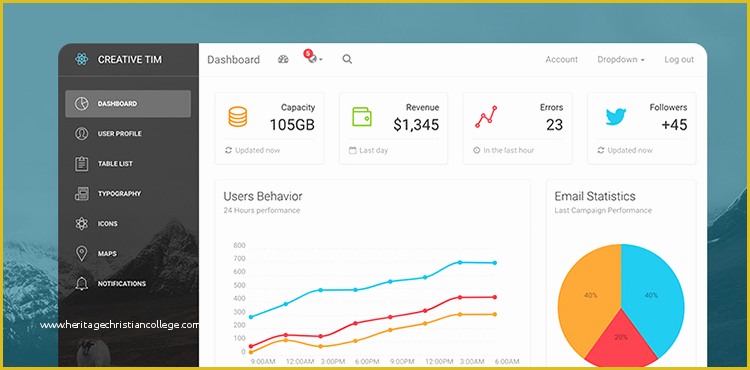Image resolution: width=750 pixels, height=370 pixels.
Task: Click the orange Capacity database icon
Action: point(238,117)
